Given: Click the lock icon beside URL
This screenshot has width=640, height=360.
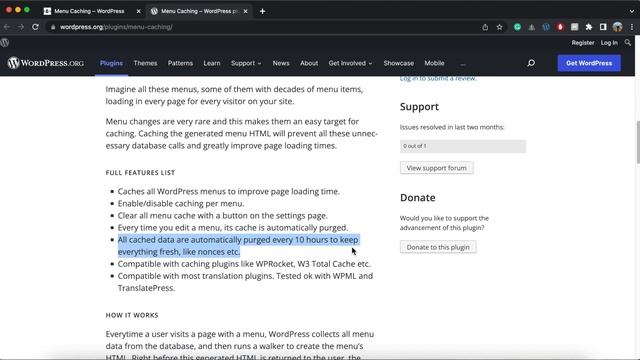Looking at the screenshot, I should (53, 27).
